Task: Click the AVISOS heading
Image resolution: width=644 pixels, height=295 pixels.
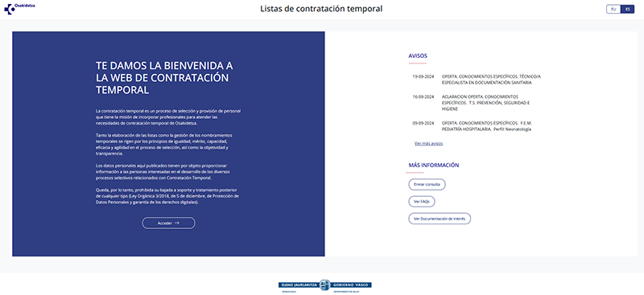Action: pos(418,55)
